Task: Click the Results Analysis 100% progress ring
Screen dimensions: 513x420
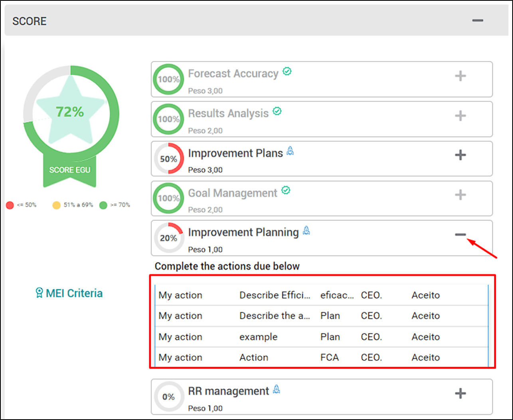Action: click(x=168, y=119)
